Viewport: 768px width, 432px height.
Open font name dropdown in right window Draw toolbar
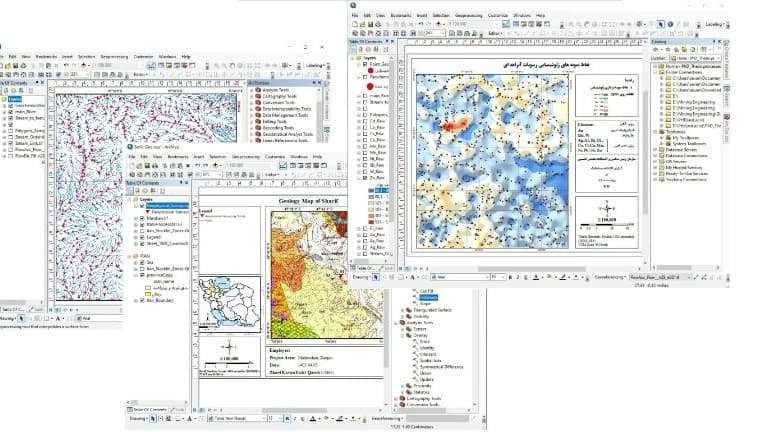coord(459,277)
